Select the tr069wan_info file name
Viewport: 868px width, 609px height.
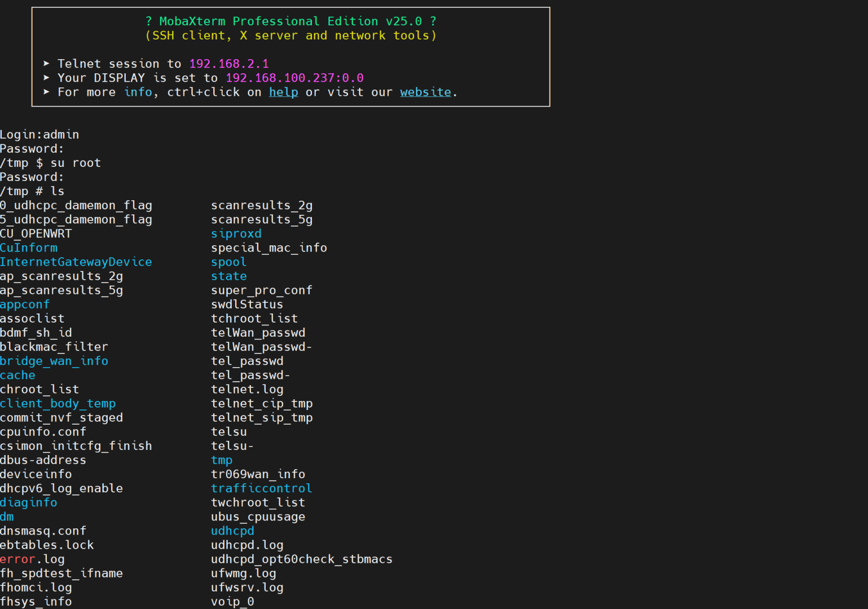pyautogui.click(x=258, y=474)
